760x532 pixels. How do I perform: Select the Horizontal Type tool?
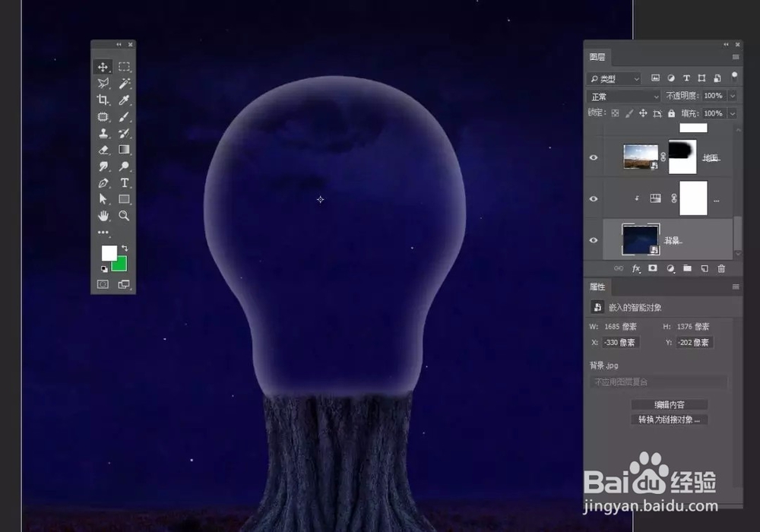pos(124,183)
